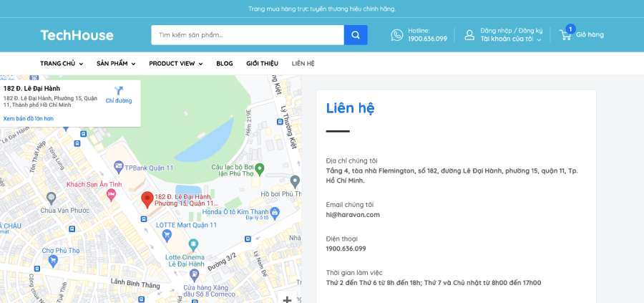Click the top banner announcement text

pyautogui.click(x=322, y=9)
